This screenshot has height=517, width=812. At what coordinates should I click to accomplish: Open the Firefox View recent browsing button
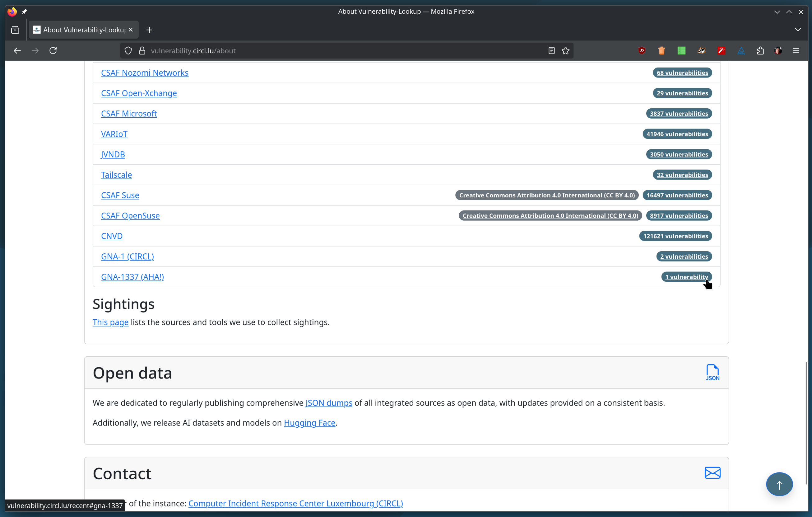(x=15, y=30)
